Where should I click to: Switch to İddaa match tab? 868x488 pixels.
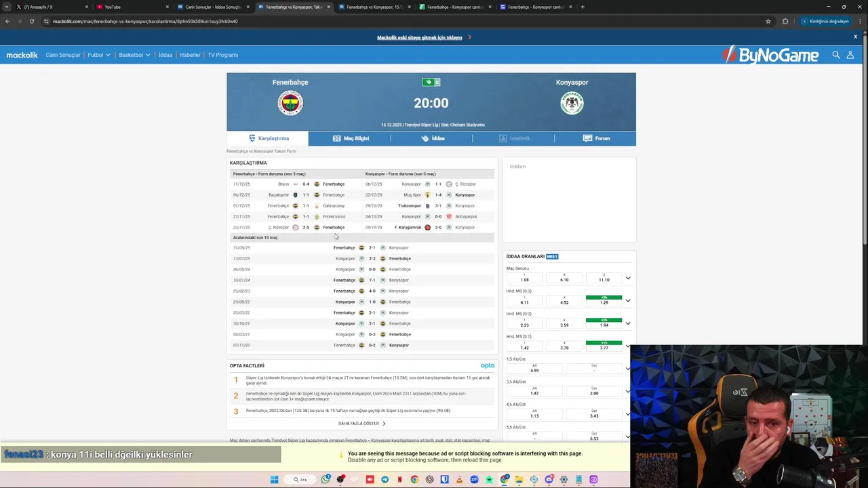click(x=432, y=138)
